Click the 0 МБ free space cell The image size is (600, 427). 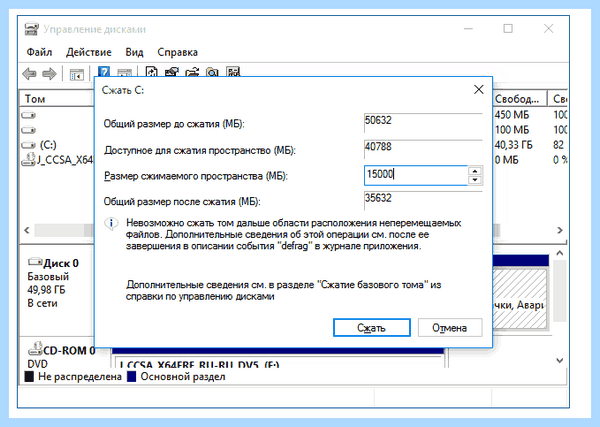pos(506,160)
